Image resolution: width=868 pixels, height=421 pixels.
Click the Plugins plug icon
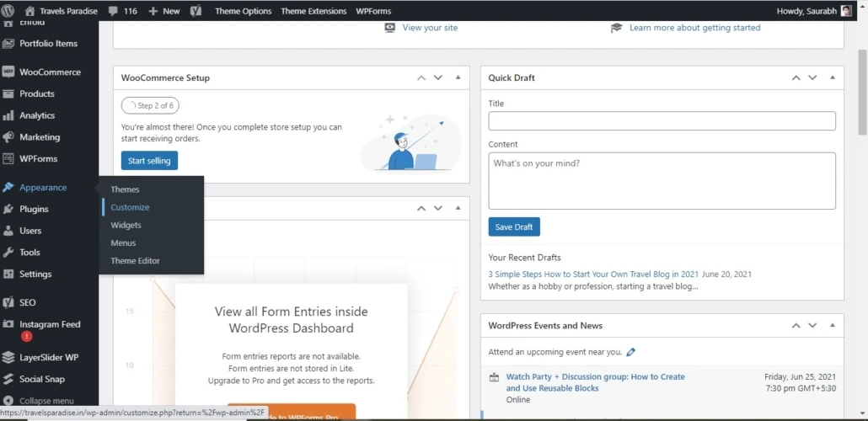pos(8,209)
